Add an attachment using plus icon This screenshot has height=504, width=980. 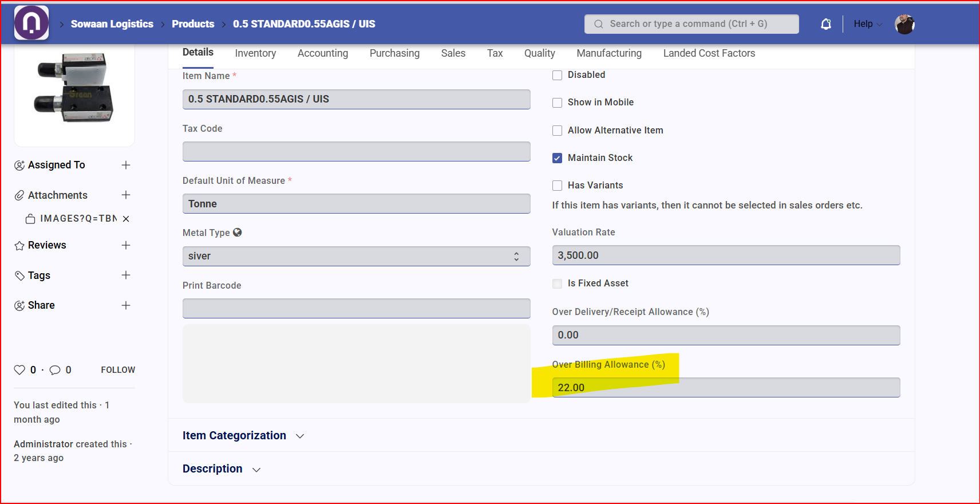click(126, 195)
